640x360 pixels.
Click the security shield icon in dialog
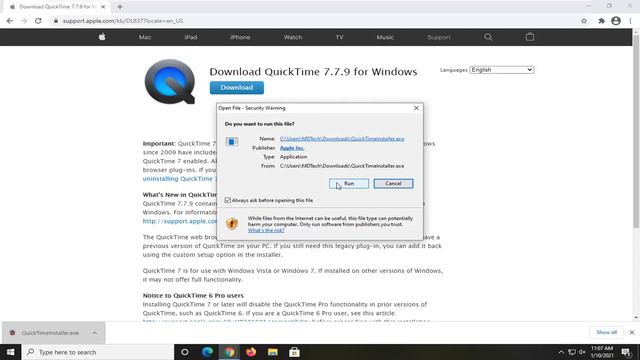point(232,224)
